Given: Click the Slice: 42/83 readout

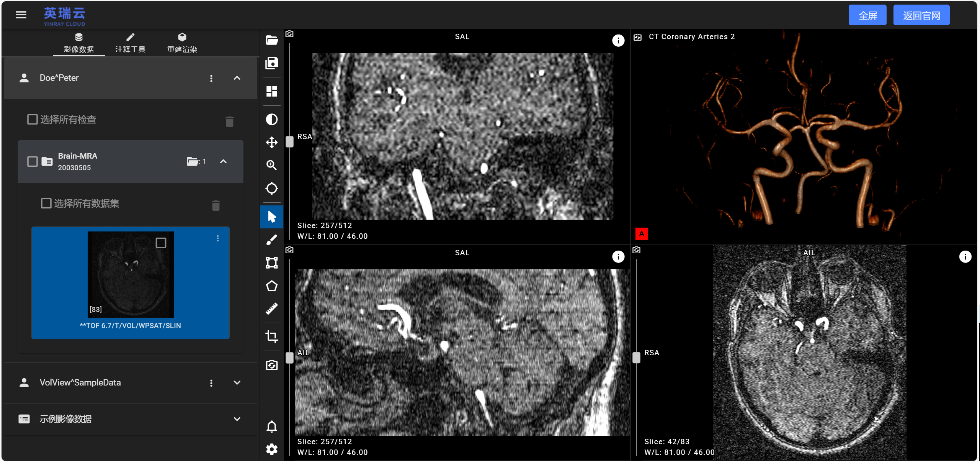Looking at the screenshot, I should 667,441.
